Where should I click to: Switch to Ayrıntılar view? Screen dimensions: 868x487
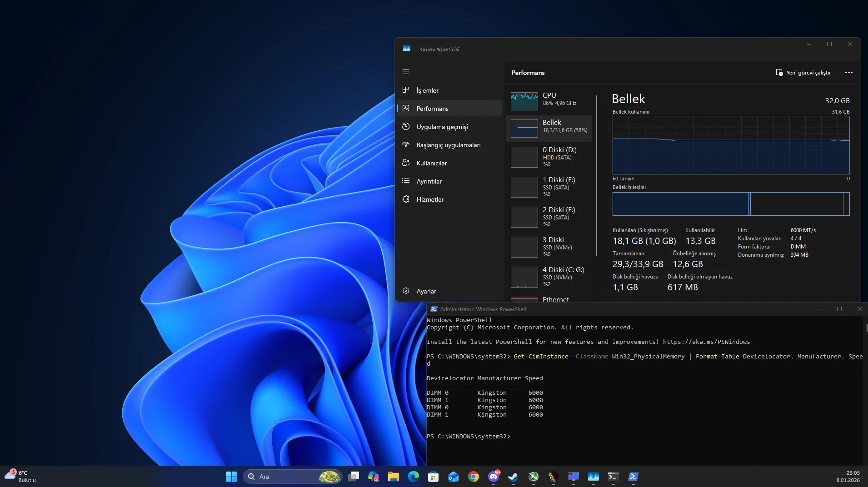tap(429, 181)
